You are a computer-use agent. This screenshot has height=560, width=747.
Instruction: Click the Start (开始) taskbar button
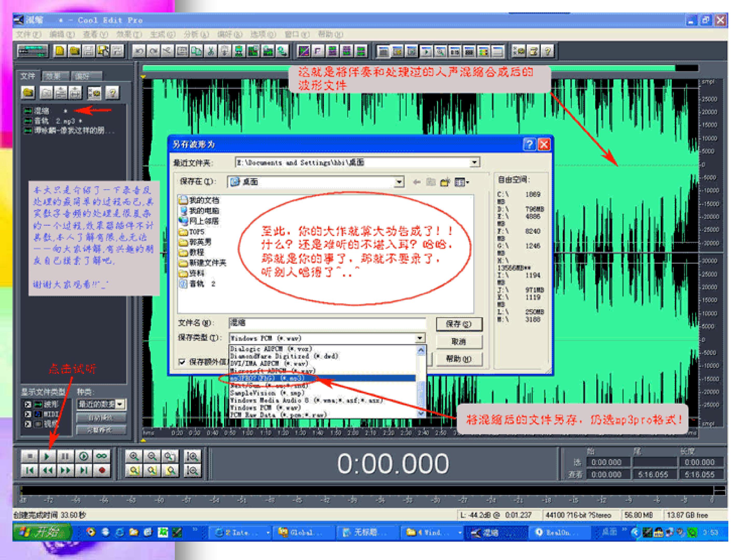click(x=42, y=532)
